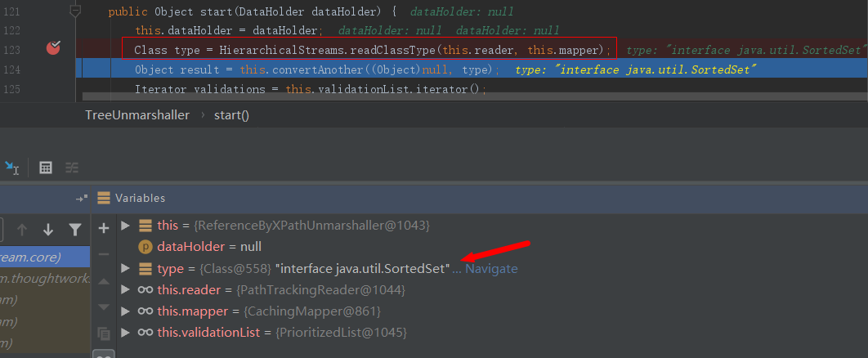The width and height of the screenshot is (868, 358).
Task: Click the copy watch icon
Action: click(104, 333)
